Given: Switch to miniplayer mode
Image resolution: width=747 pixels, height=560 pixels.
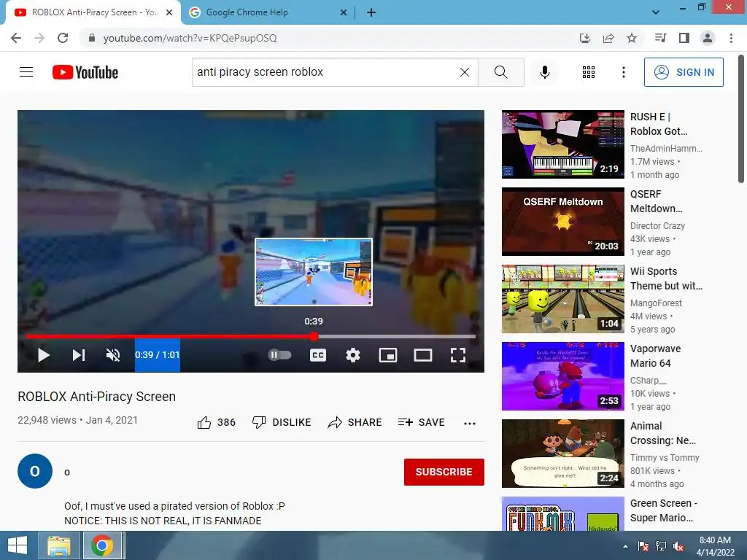Looking at the screenshot, I should 388,355.
